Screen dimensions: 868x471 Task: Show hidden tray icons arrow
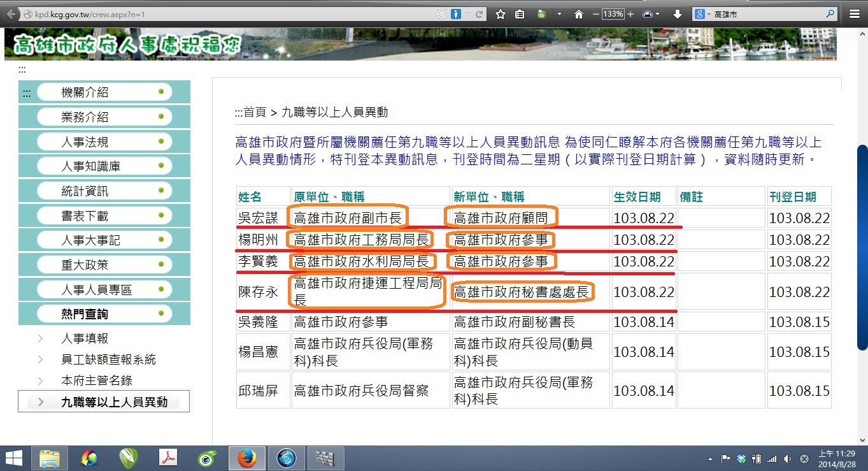click(x=710, y=459)
